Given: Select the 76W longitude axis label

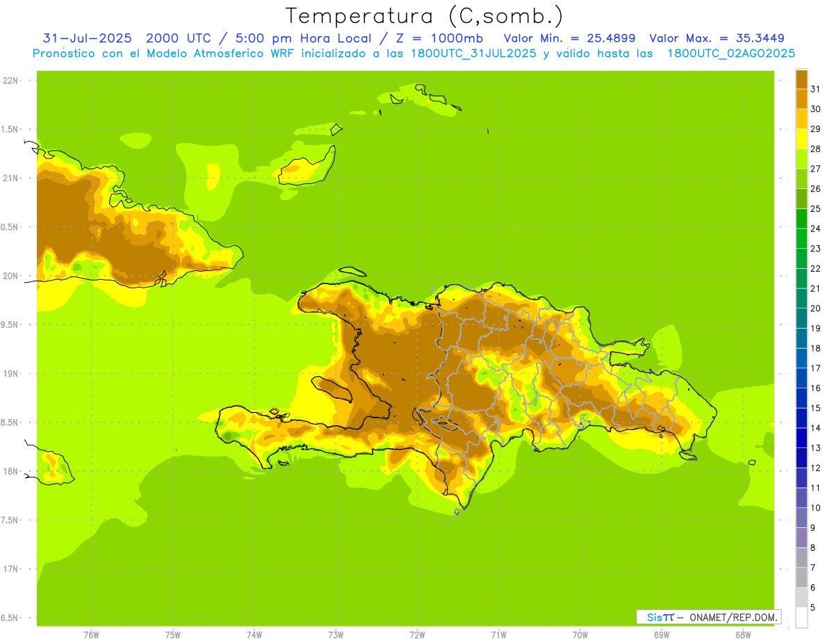Looking at the screenshot, I should 91,635.
